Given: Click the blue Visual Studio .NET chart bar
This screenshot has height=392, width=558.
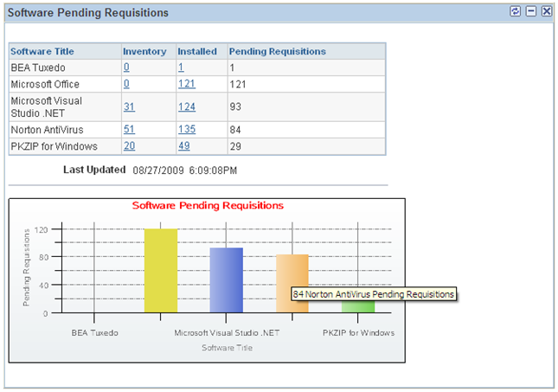Looking at the screenshot, I should [x=227, y=280].
